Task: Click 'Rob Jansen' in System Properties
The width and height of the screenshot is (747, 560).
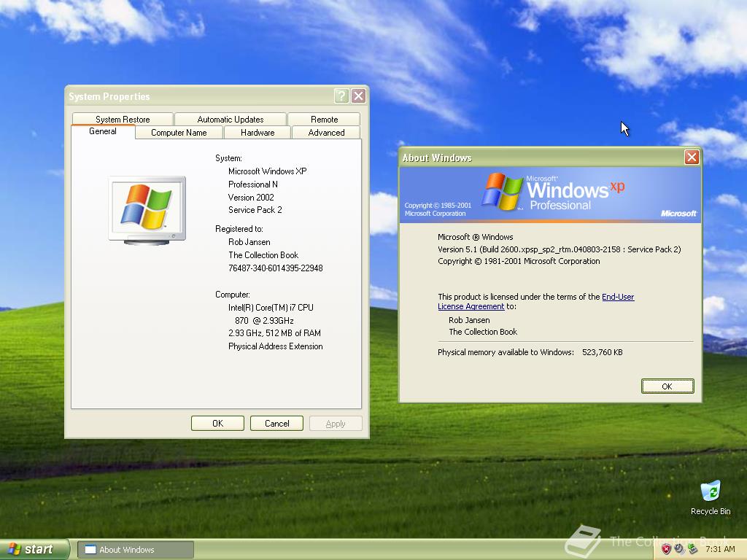Action: click(x=249, y=242)
